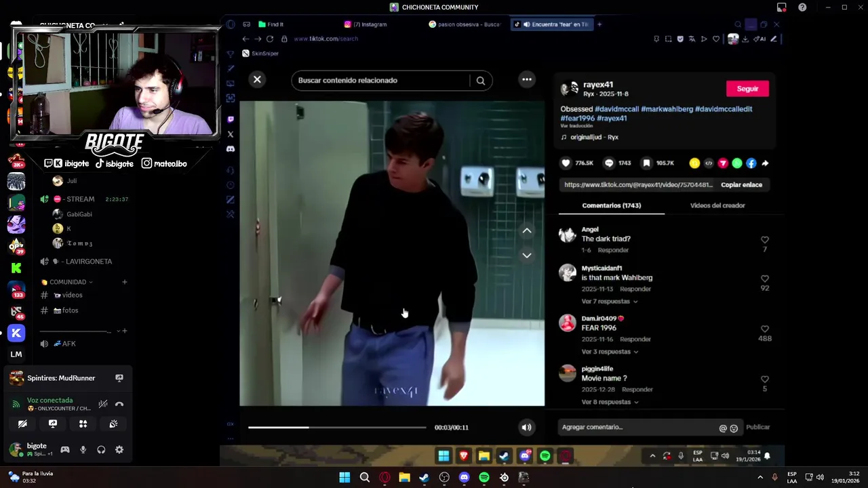Disconnect from Discord voice call
Viewport: 868px width, 488px height.
pos(119,405)
